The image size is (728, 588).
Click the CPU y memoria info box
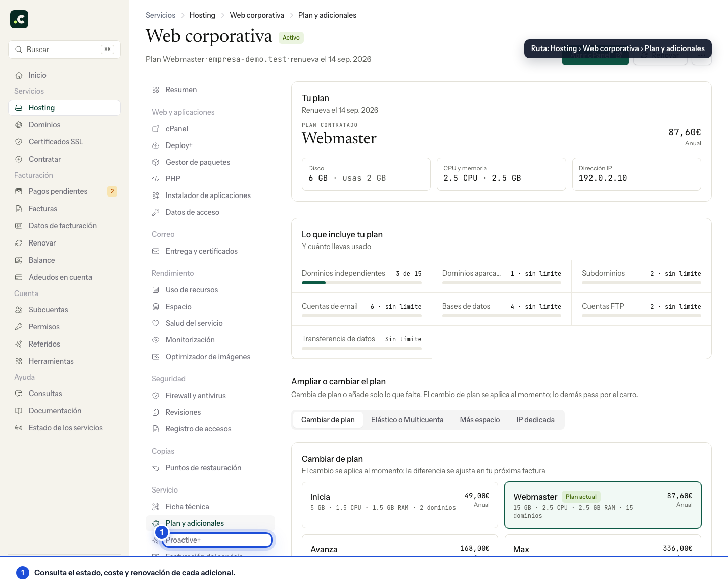pos(501,174)
